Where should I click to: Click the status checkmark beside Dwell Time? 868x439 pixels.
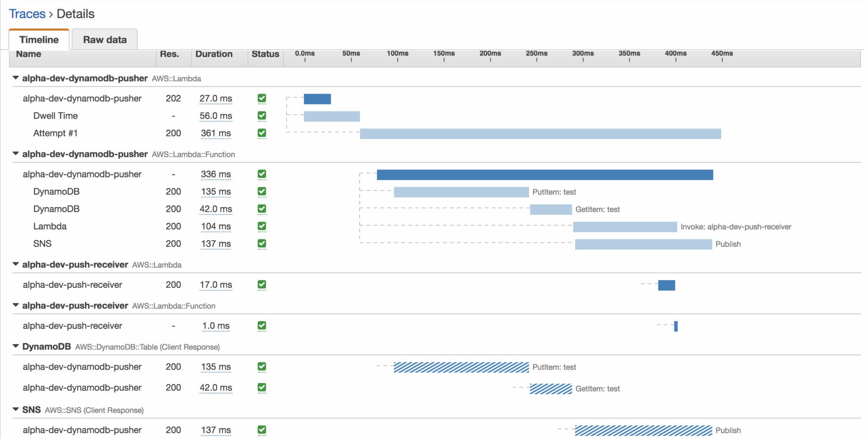pos(262,116)
